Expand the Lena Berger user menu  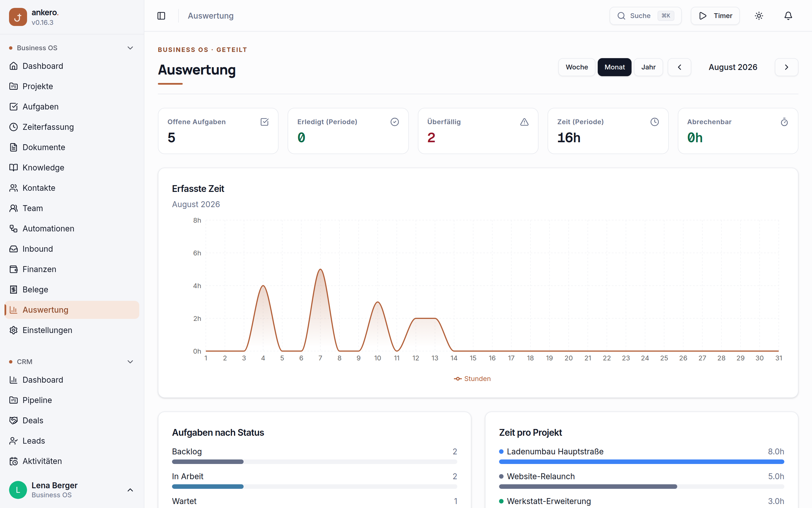(x=131, y=490)
